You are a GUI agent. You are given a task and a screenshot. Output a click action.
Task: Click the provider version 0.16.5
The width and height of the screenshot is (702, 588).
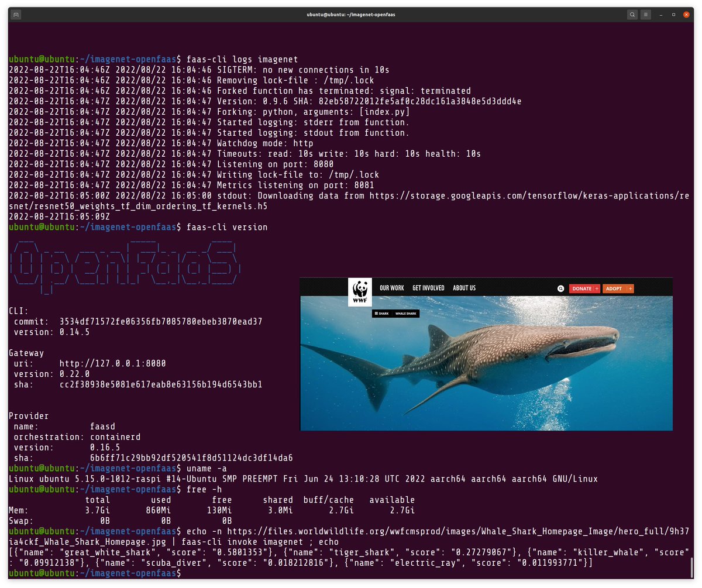105,448
